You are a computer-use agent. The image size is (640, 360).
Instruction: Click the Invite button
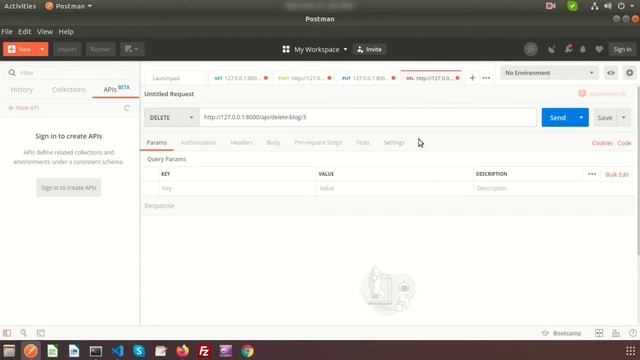pos(369,49)
